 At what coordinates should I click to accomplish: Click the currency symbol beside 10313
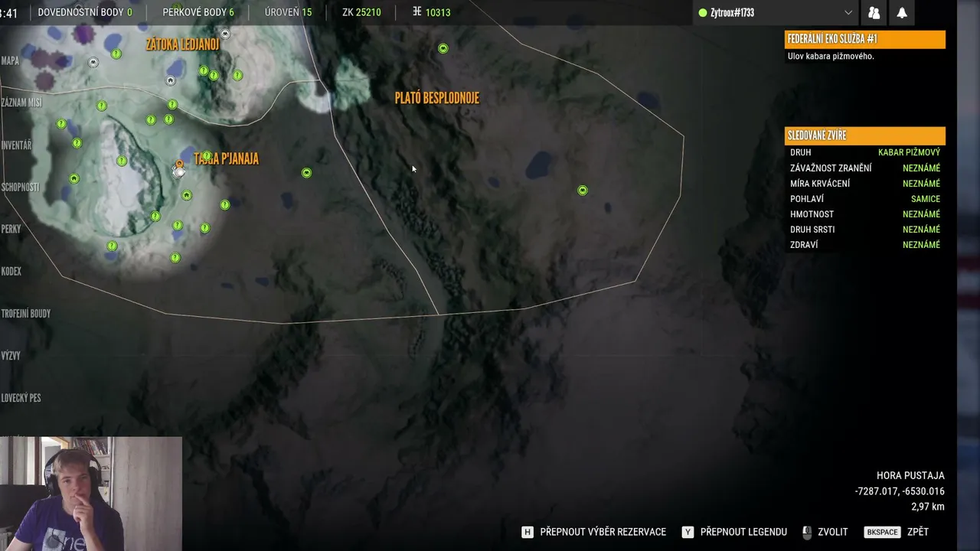[x=417, y=12]
